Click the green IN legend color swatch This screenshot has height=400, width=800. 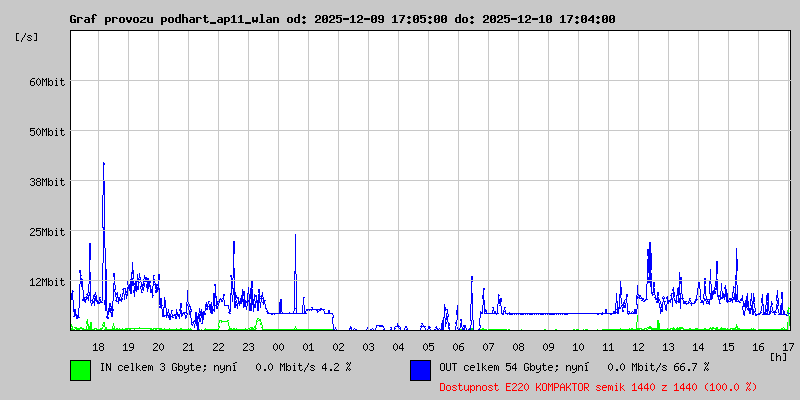[81, 370]
